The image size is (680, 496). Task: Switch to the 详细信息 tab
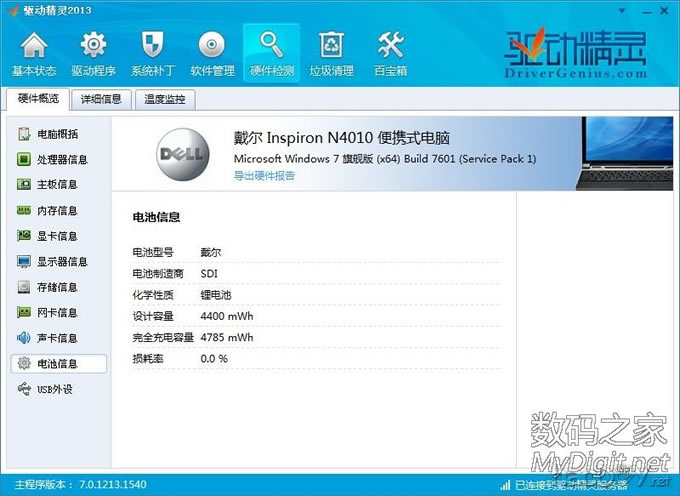(101, 99)
